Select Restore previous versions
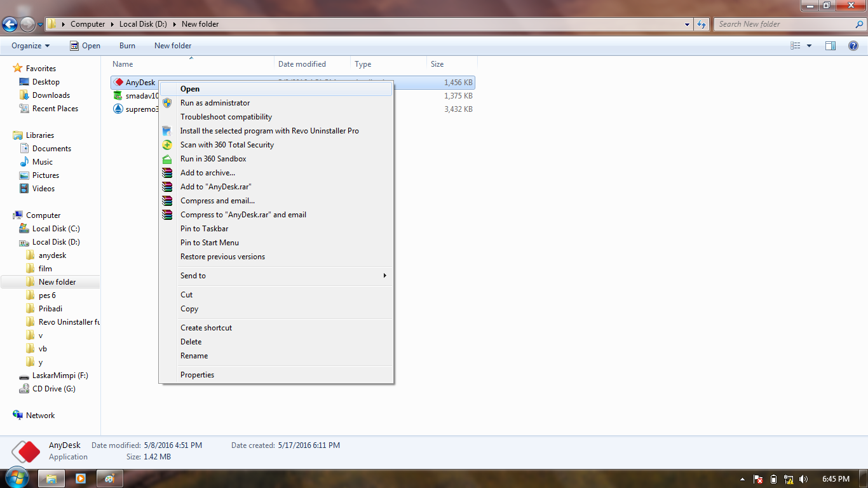 click(x=276, y=257)
